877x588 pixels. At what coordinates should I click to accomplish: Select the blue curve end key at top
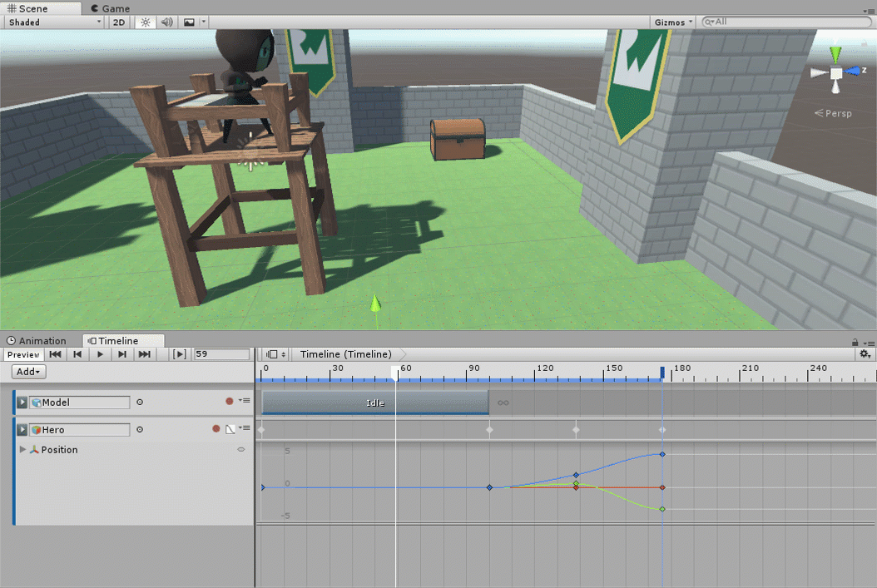point(662,454)
